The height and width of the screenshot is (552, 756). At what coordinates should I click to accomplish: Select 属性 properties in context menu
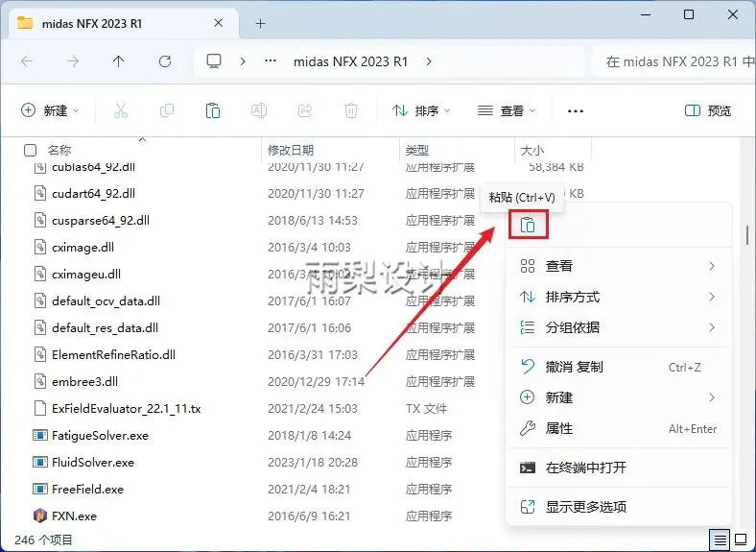tap(619, 428)
